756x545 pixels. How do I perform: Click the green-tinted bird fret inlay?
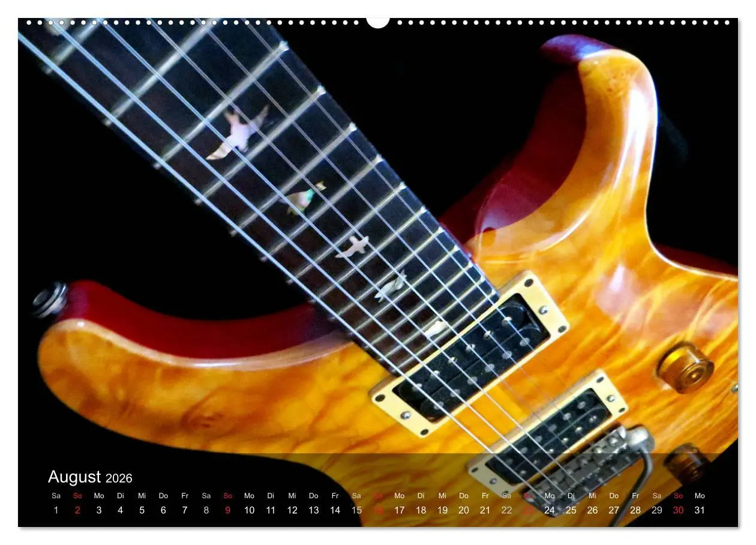[x=304, y=198]
